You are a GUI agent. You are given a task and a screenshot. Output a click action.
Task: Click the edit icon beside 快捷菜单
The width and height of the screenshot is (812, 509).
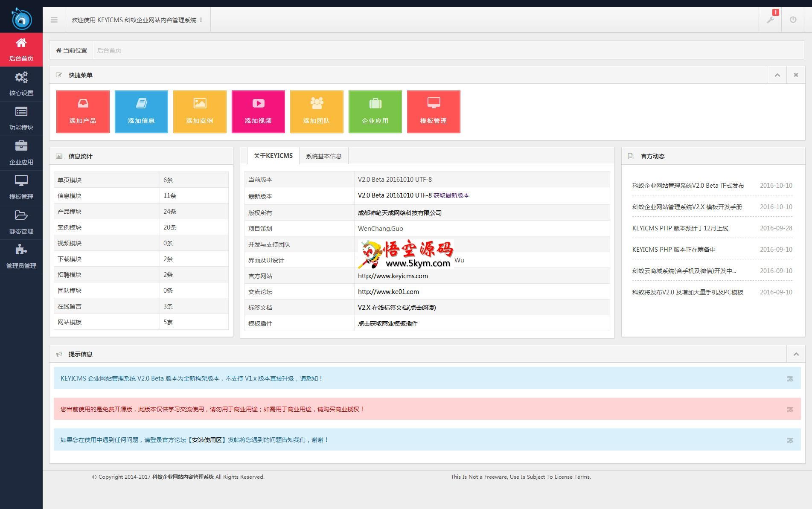tap(59, 75)
